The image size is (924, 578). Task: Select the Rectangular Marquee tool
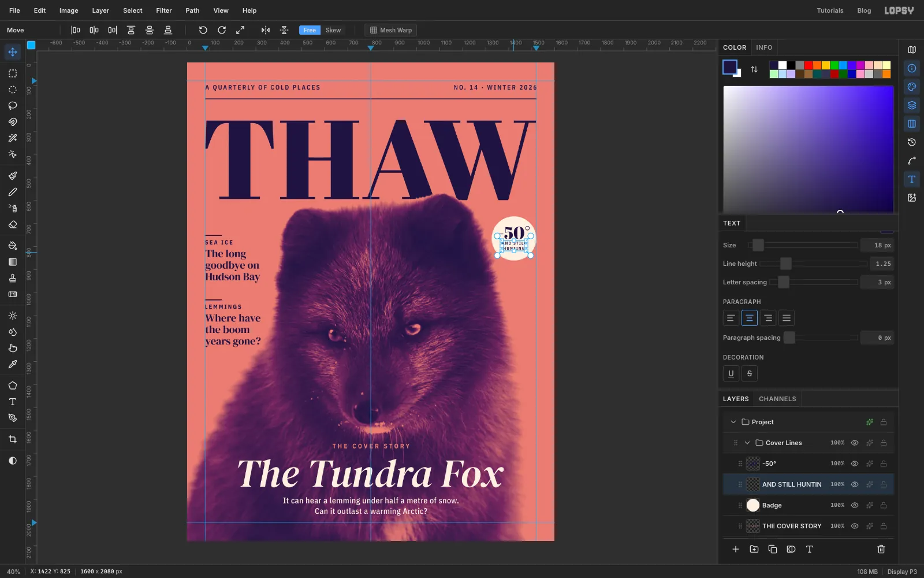point(13,73)
